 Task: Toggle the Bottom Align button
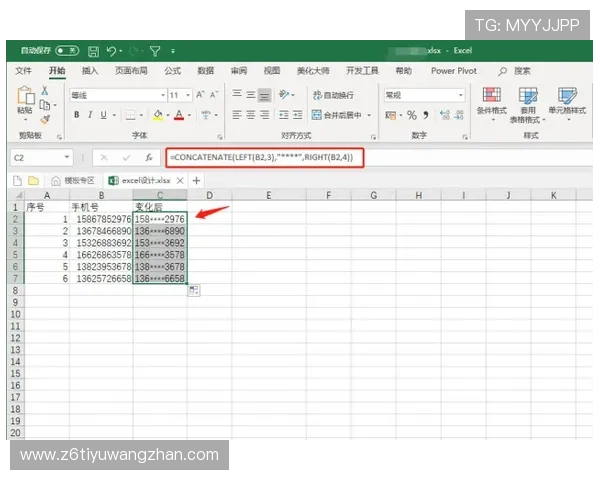pyautogui.click(x=264, y=95)
